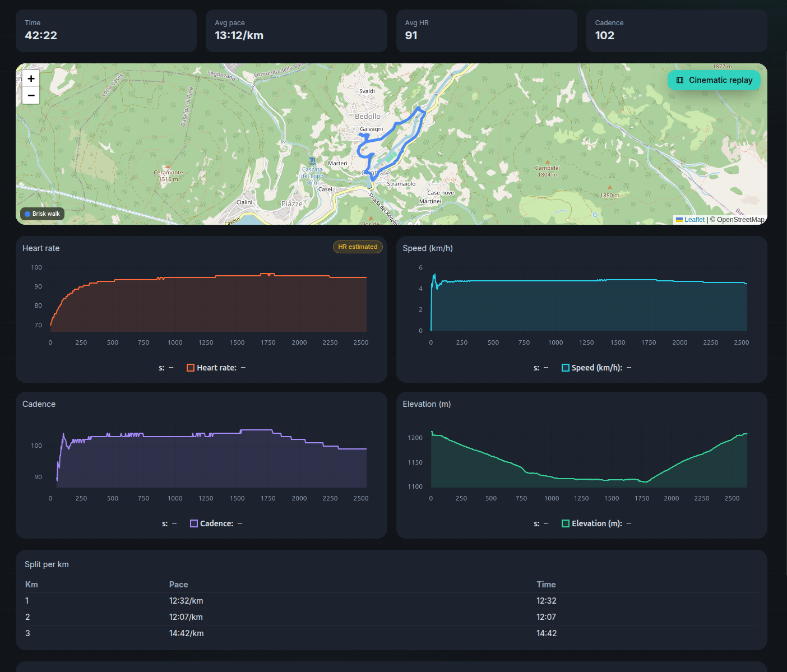Screen dimensions: 787x672
Task: Zoom out on the route map
Action: [x=31, y=95]
